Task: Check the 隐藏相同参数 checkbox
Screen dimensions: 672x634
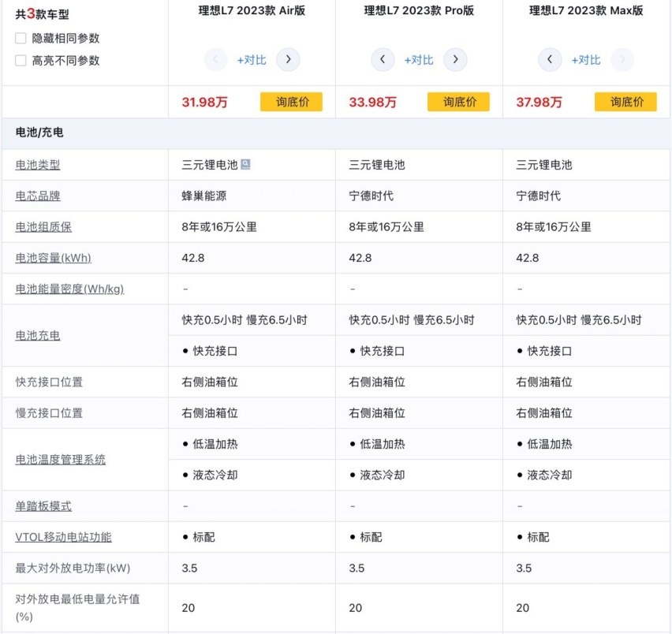Action: tap(21, 38)
